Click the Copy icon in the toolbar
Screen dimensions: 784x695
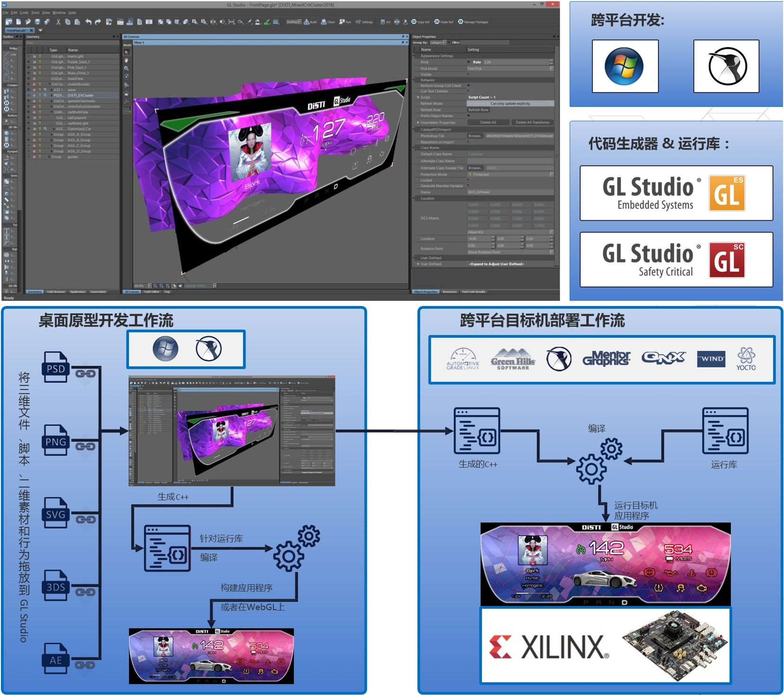pyautogui.click(x=68, y=22)
